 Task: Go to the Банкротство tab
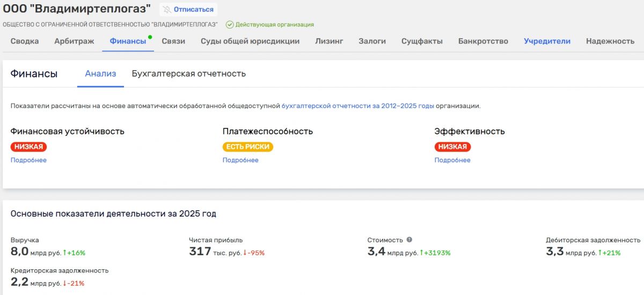[483, 41]
